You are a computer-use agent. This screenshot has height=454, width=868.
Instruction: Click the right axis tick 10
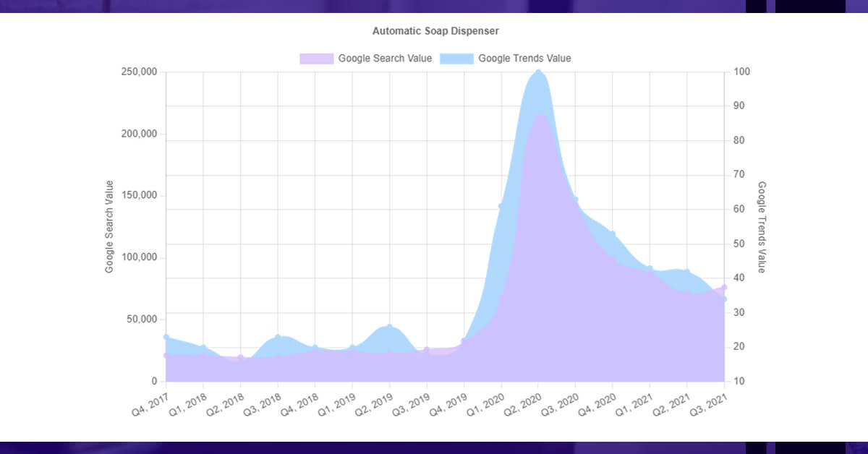739,382
